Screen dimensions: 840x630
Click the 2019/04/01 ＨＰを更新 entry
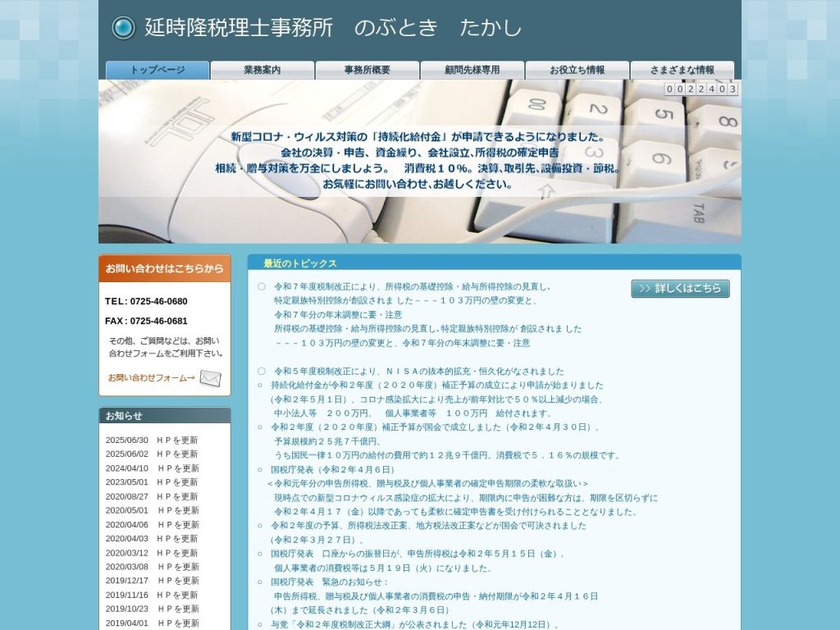152,623
